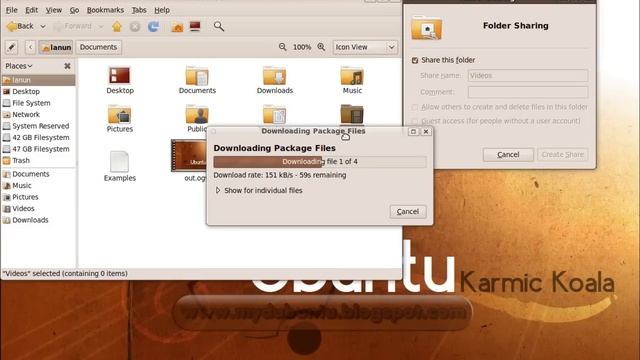This screenshot has width=640, height=360.
Task: Select System Reserved volume in sidebar
Action: pos(38,126)
